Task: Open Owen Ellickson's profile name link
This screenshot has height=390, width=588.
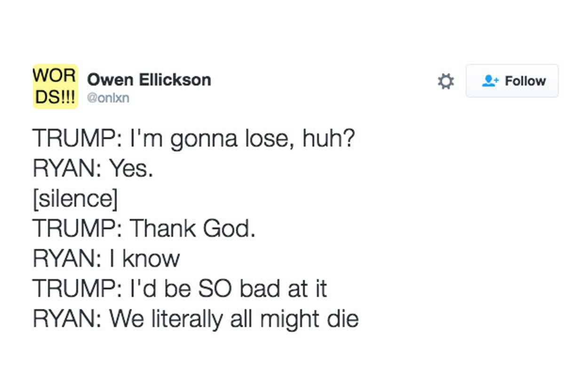Action: point(149,79)
